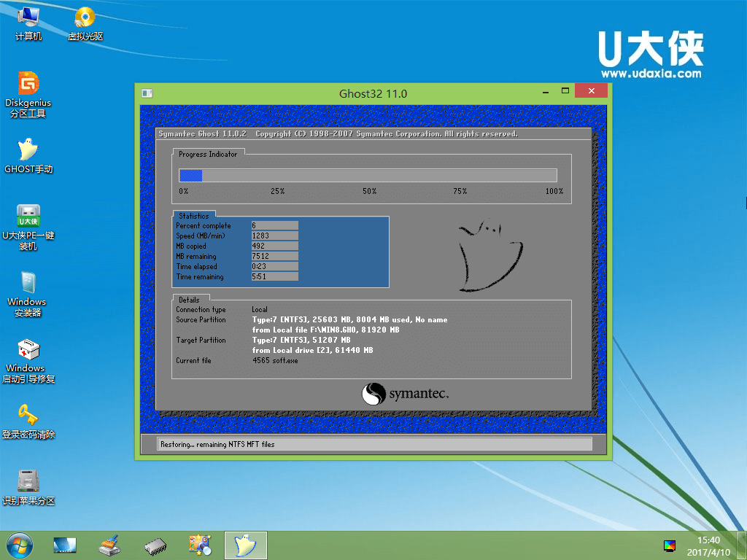Maximize the Ghost32 11.0 window
This screenshot has height=560, width=747.
[565, 92]
